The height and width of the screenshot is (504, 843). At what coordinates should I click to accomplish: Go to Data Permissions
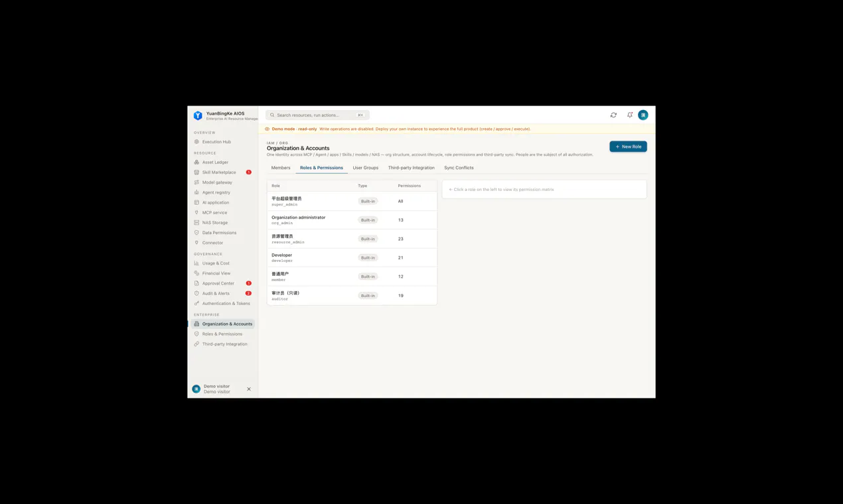(223, 233)
